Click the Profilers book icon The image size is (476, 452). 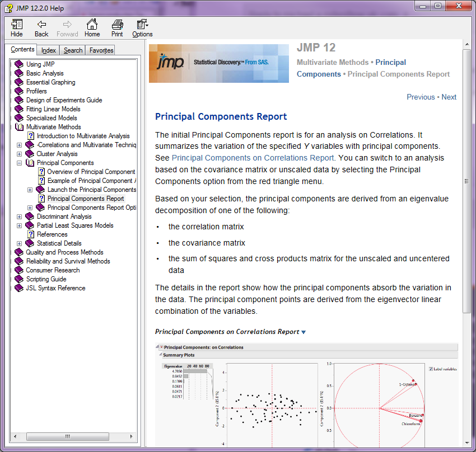pyautogui.click(x=19, y=91)
